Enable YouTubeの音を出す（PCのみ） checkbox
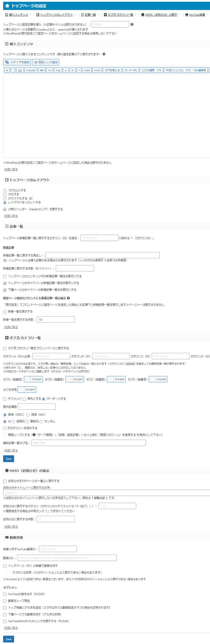Viewport: 210px width, 644px height. click(x=5, y=594)
